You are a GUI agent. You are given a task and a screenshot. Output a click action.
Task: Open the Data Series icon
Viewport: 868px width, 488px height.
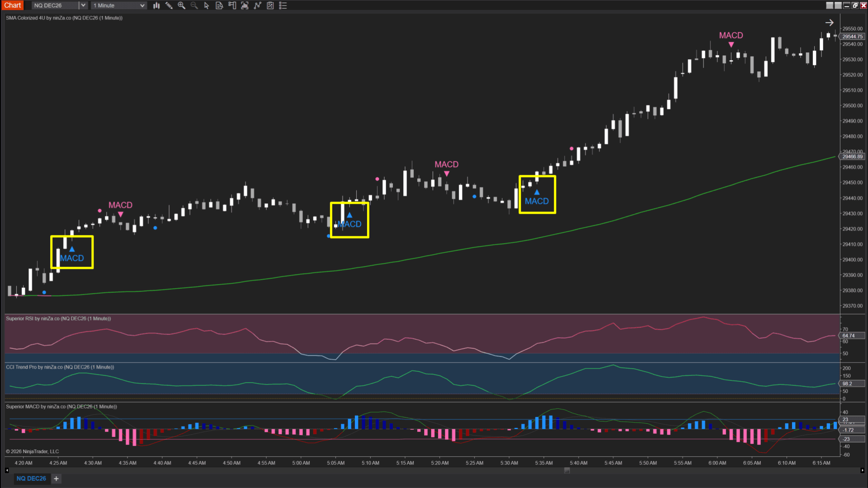point(245,5)
